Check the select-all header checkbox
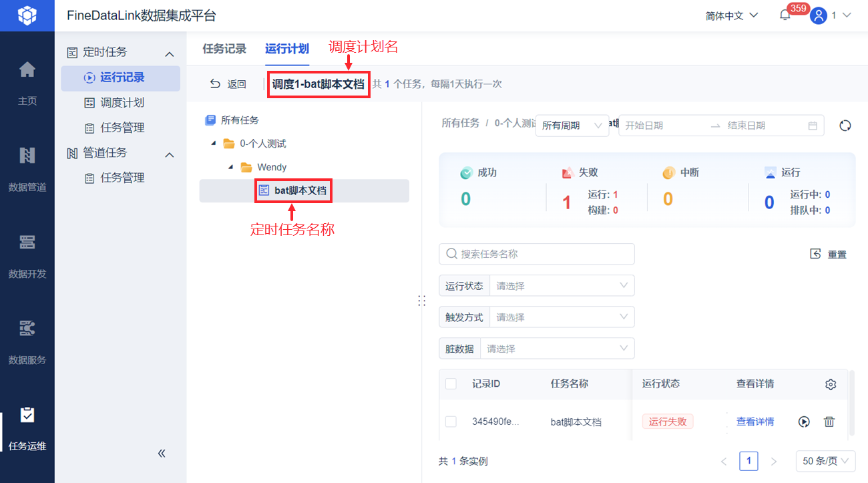The height and width of the screenshot is (483, 868). point(451,384)
